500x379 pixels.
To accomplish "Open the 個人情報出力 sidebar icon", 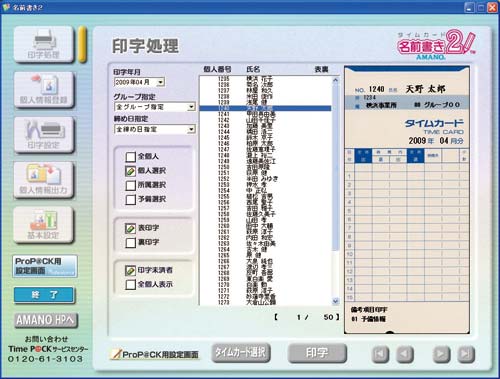I will coord(44,180).
